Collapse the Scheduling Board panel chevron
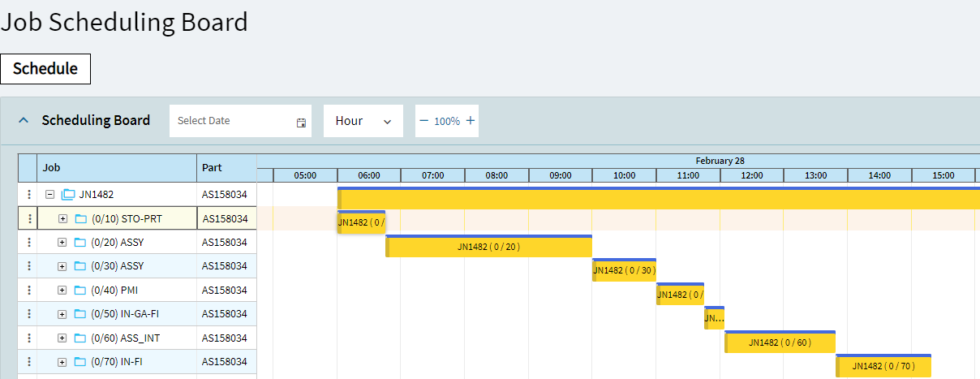980x379 pixels. [x=24, y=120]
